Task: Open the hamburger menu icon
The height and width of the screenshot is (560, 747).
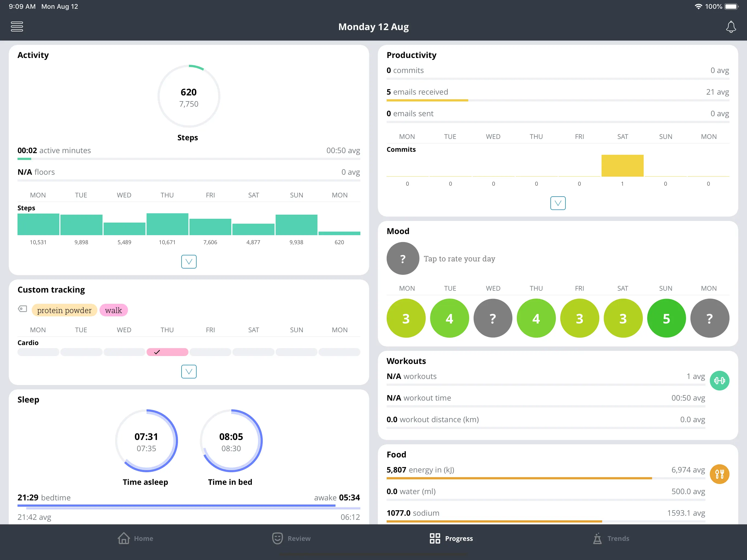Action: 17,26
